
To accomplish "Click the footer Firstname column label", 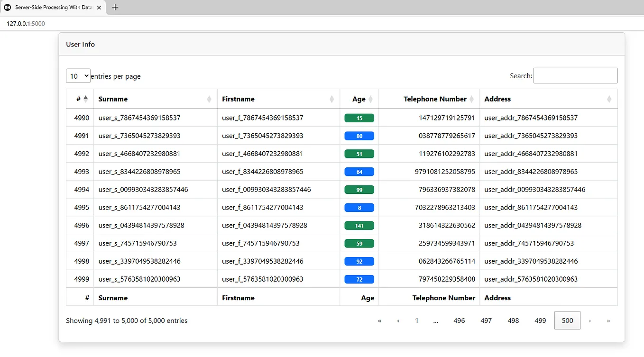I will click(x=238, y=298).
